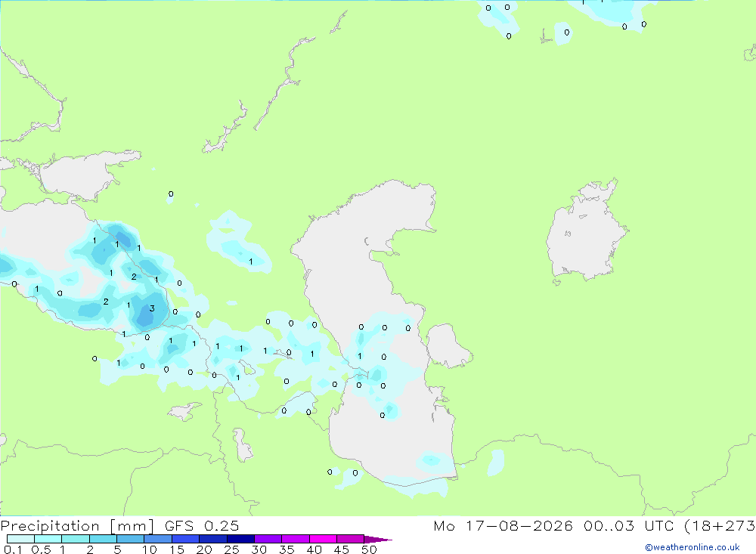756x554 pixels.
Task: Click the 1–2 mm legend color swatch
Action: click(x=76, y=539)
